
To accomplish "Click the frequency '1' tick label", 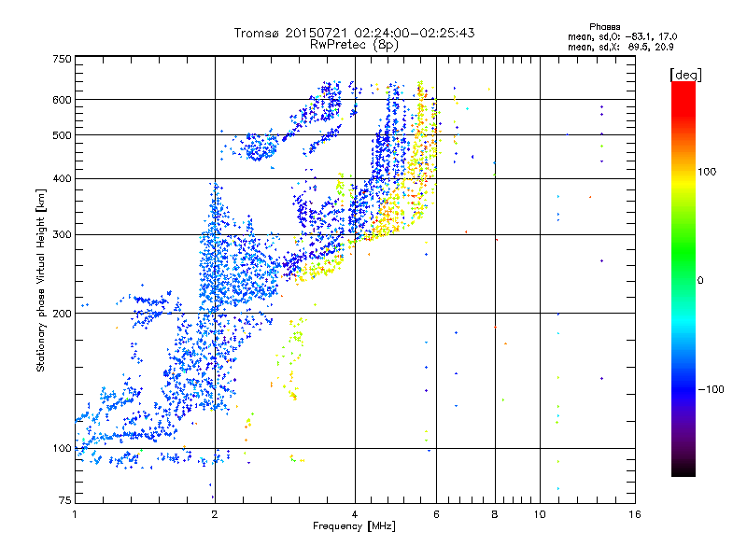I will pos(75,514).
